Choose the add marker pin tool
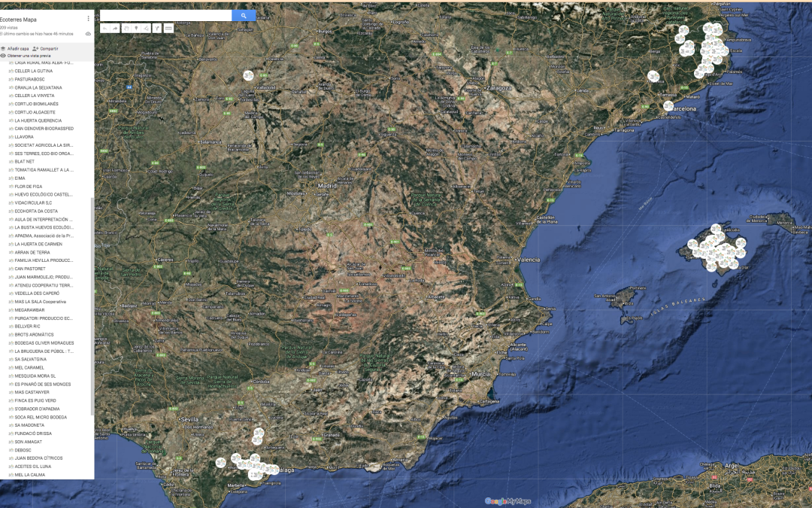The image size is (812, 508). (x=136, y=29)
